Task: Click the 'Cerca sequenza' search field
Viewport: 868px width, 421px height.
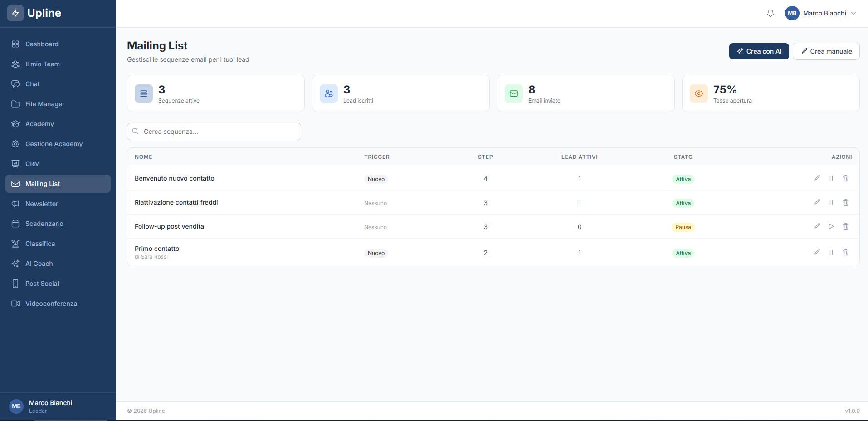Action: pyautogui.click(x=214, y=132)
